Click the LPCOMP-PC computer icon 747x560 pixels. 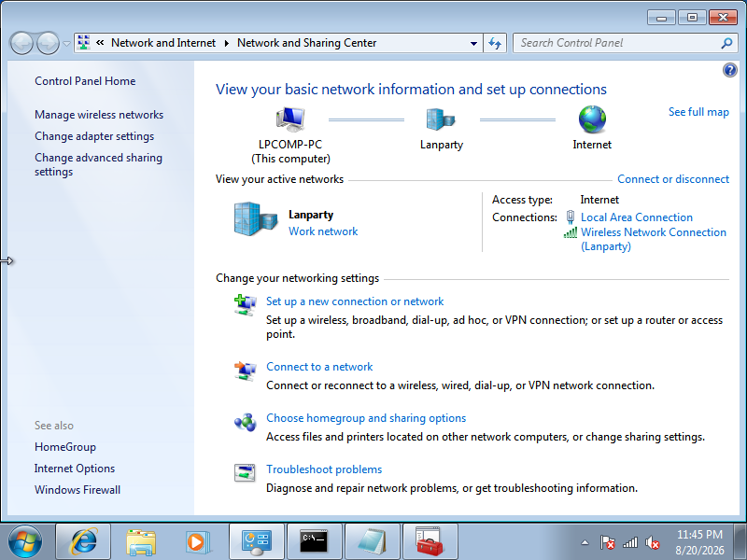[x=290, y=119]
